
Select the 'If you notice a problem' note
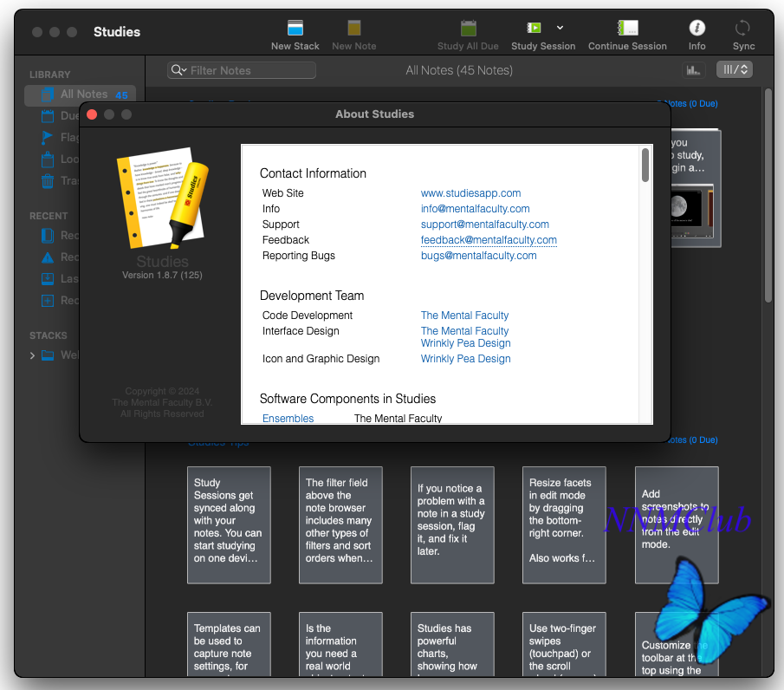pyautogui.click(x=452, y=525)
